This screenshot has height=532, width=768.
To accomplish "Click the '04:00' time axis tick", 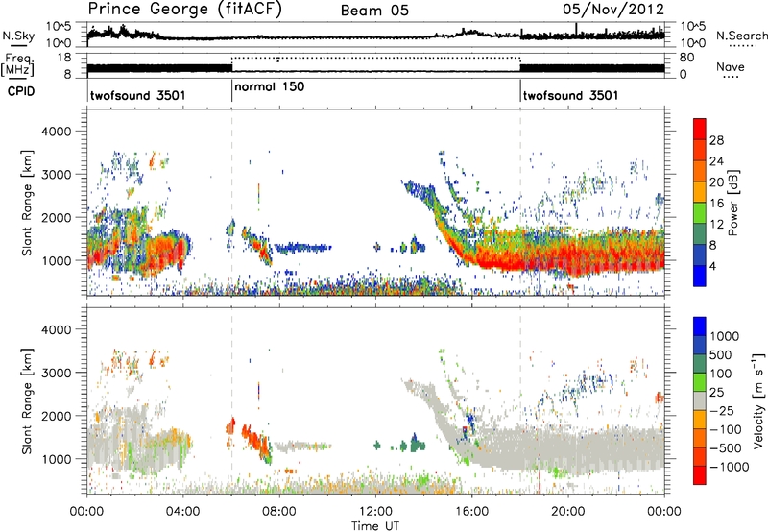I will coord(183,511).
